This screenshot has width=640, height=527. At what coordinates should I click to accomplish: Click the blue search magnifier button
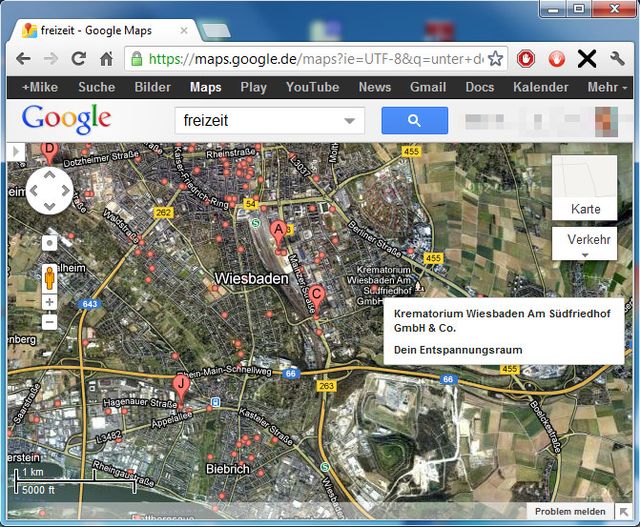coord(414,121)
